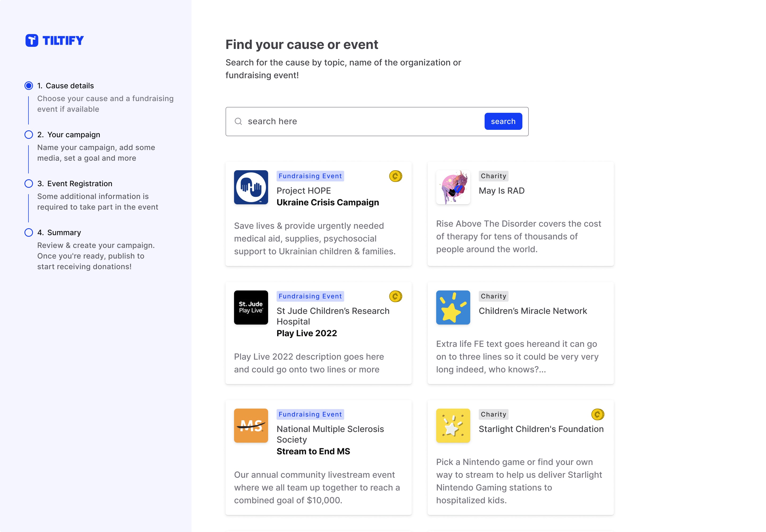This screenshot has width=766, height=532.
Task: Select step 4 Summary radio
Action: pos(29,233)
